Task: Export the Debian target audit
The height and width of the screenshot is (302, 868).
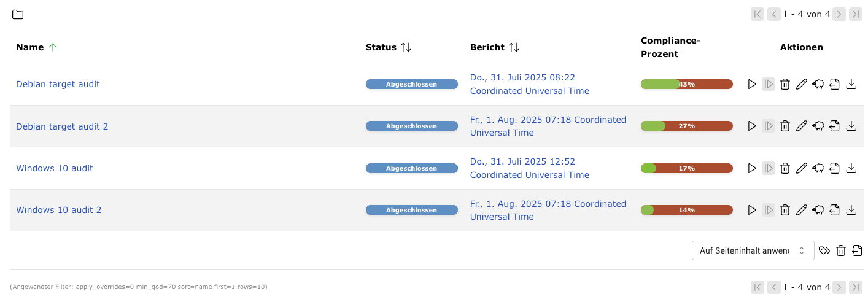Action: click(834, 84)
